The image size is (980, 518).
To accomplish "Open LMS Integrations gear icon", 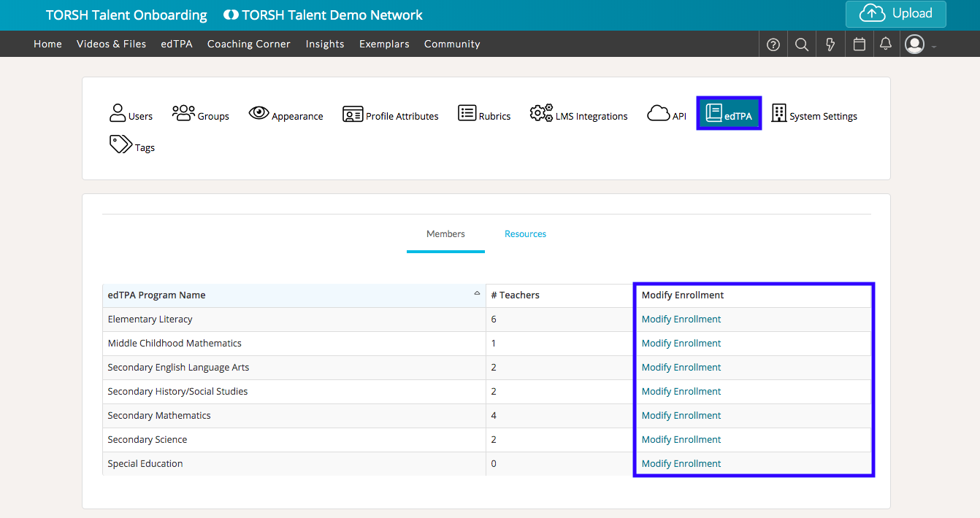I will (541, 113).
